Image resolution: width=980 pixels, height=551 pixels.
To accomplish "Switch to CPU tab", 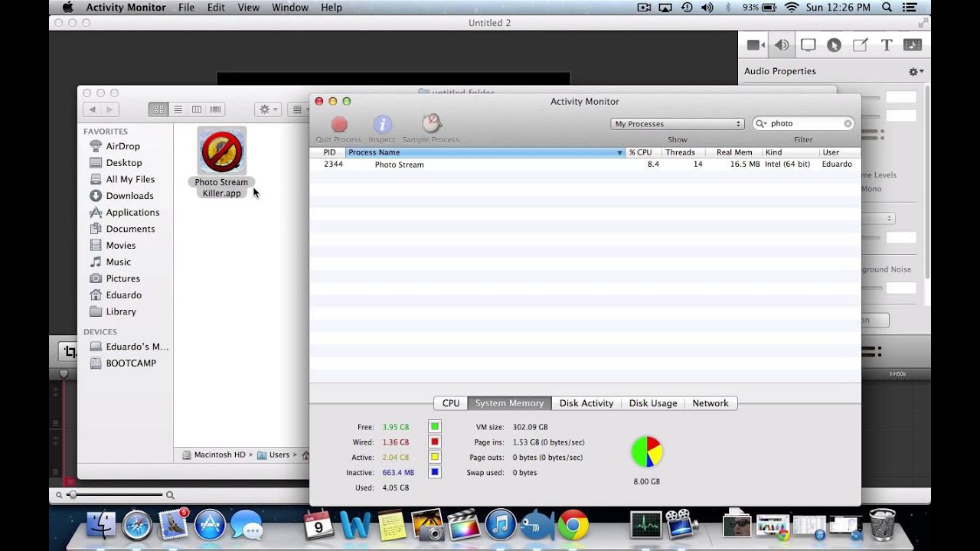I will [451, 403].
